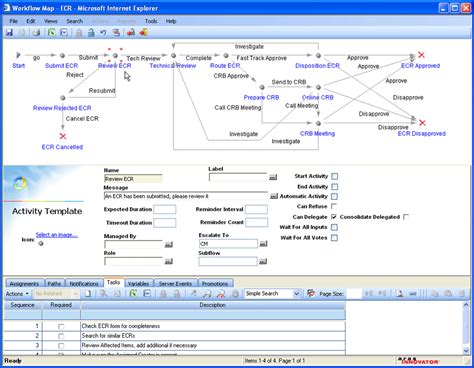The width and height of the screenshot is (474, 368).
Task: Select the ECR Cancelled red X node
Action: click(x=63, y=136)
